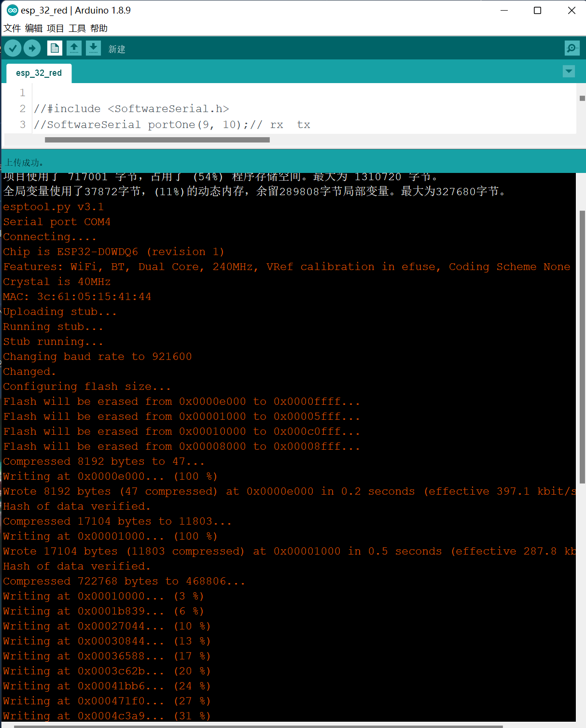Click console line 'Crystal is 40MHz'

(57, 282)
